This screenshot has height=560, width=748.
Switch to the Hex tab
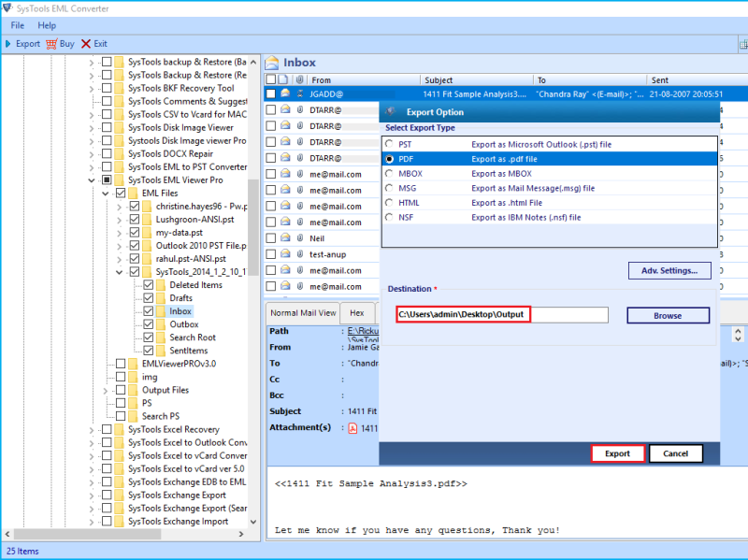coord(357,313)
